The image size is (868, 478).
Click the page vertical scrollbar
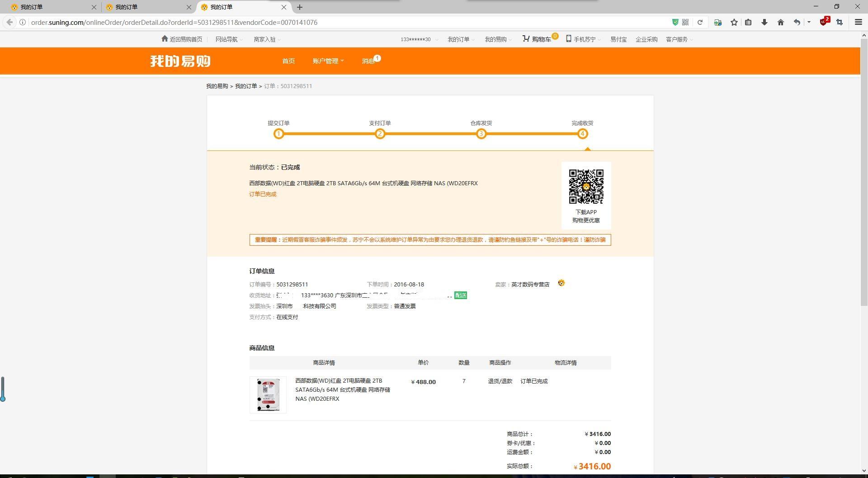coord(864,172)
